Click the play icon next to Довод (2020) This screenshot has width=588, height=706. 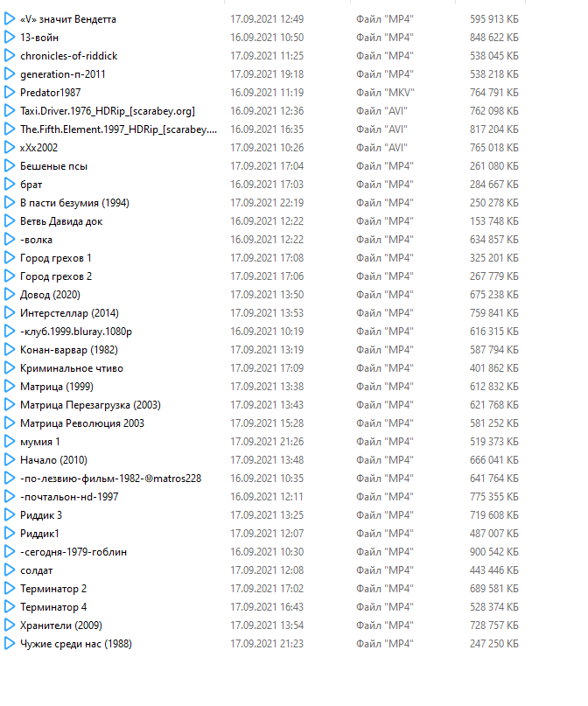pos(10,295)
